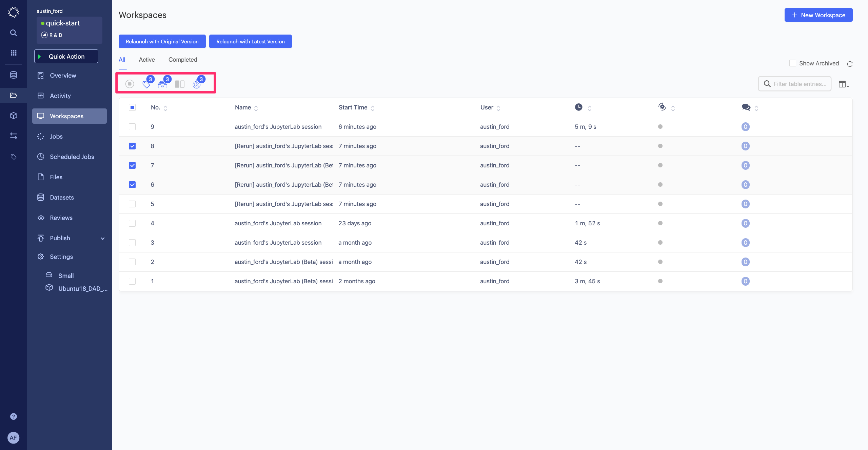The height and width of the screenshot is (450, 868).
Task: Focus the Filter table entries field
Action: (795, 84)
